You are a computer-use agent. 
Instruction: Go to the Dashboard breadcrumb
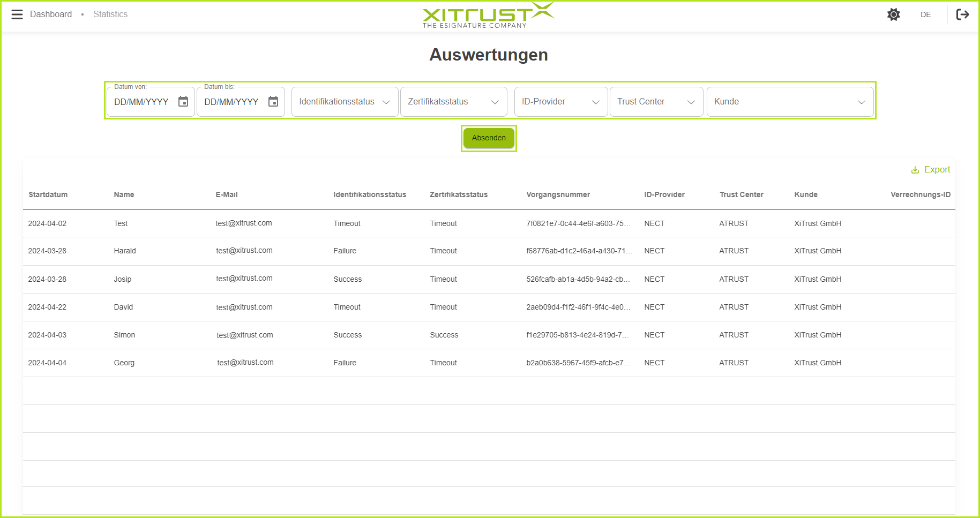point(51,14)
